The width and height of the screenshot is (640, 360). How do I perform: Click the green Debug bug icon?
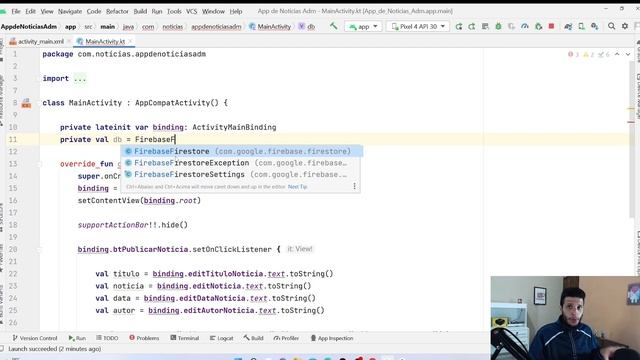pyautogui.click(x=498, y=27)
